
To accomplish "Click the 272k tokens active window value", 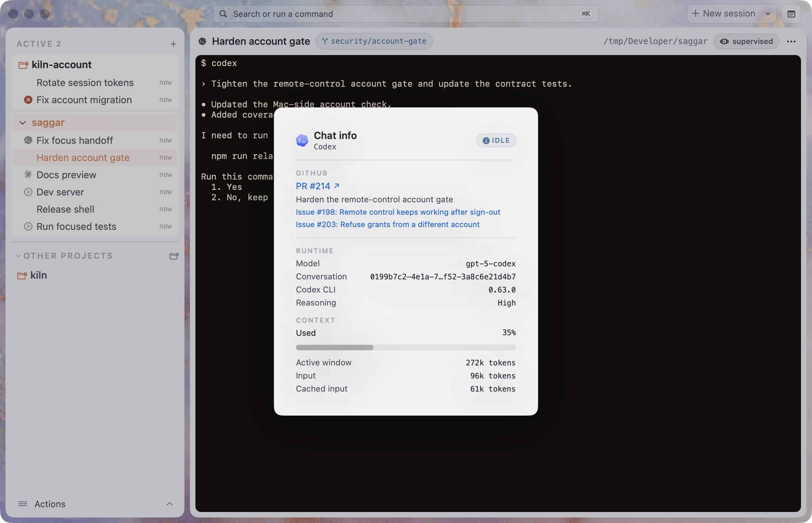I will click(491, 363).
